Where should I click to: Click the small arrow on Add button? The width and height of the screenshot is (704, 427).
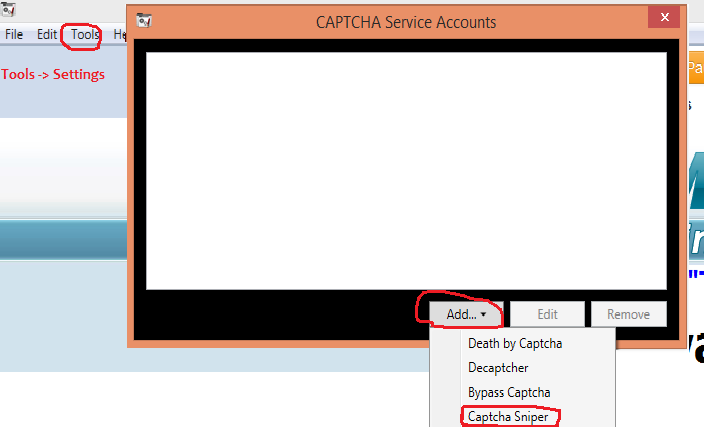[x=484, y=315]
